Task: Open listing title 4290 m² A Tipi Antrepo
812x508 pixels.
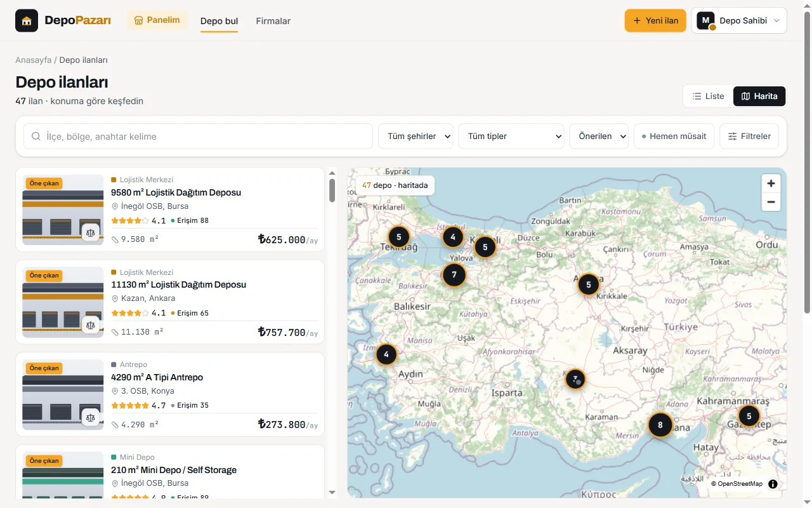Action: [157, 377]
